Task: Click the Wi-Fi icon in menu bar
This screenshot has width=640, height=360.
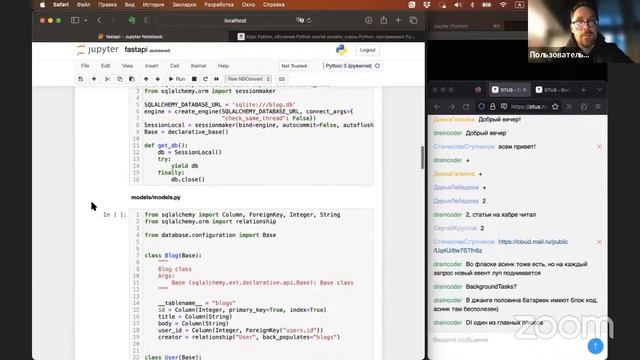Action: 503,5
